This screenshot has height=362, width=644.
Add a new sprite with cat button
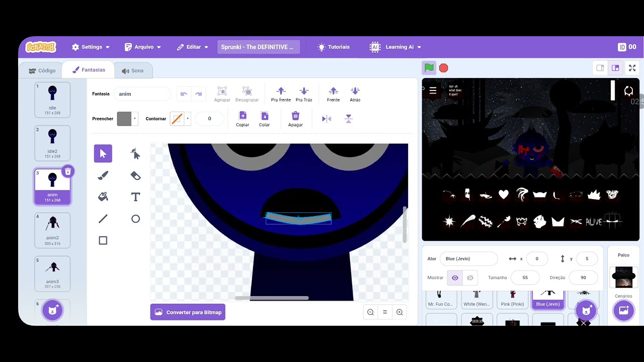pos(586,311)
